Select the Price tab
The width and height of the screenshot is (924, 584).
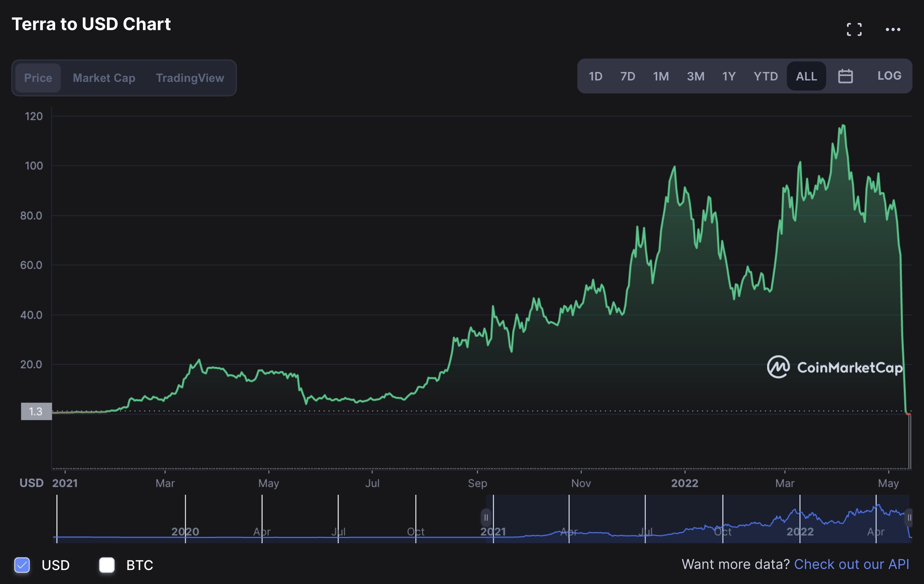pyautogui.click(x=38, y=78)
